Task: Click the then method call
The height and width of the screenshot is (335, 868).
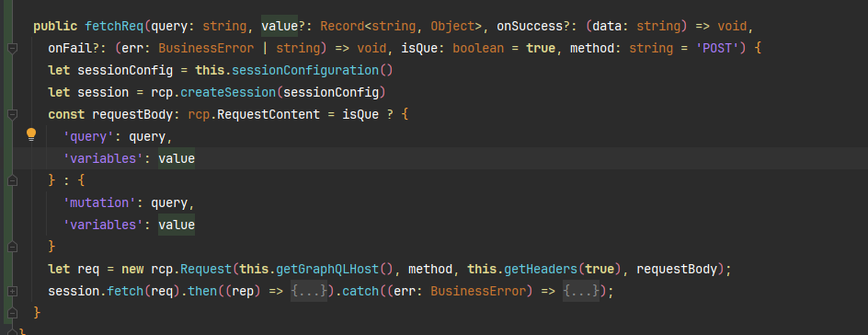Action: tap(202, 291)
